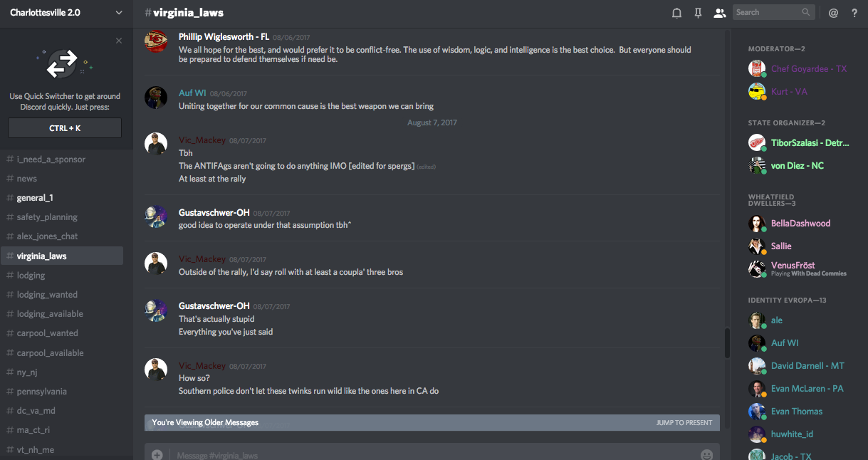Click Phillip Wiglesworth's avatar
The height and width of the screenshot is (460, 868).
coord(156,41)
